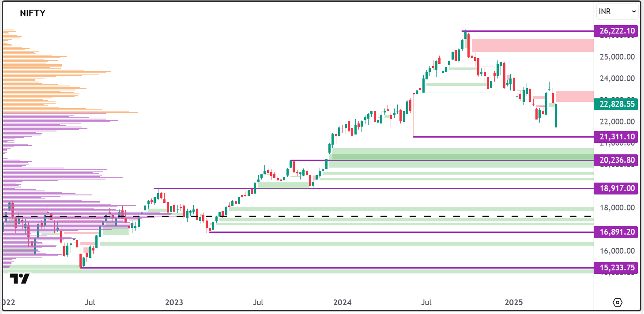Click the 18,000.00 price scale tick
This screenshot has height=314, width=644.
click(617, 208)
